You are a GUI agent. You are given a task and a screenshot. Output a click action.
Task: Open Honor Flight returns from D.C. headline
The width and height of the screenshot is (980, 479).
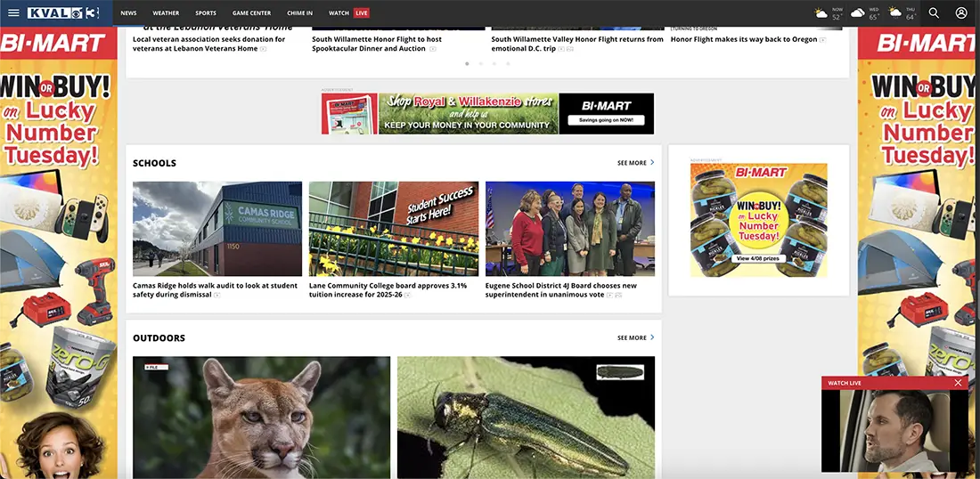[x=577, y=44]
